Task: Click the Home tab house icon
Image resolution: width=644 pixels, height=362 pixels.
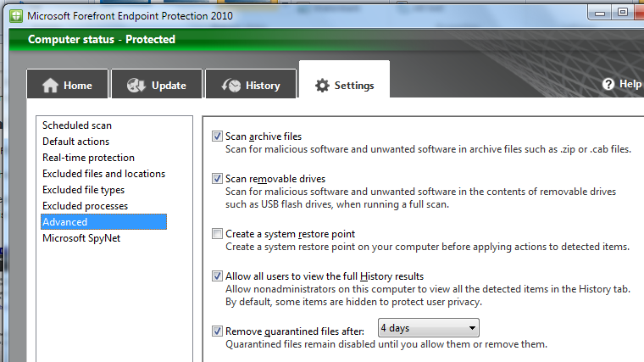Action: (51, 86)
